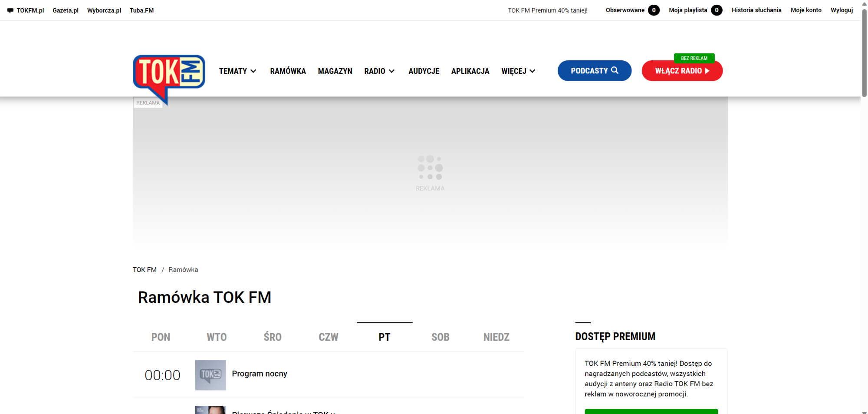Click the Obserwowane counter badge

click(654, 10)
